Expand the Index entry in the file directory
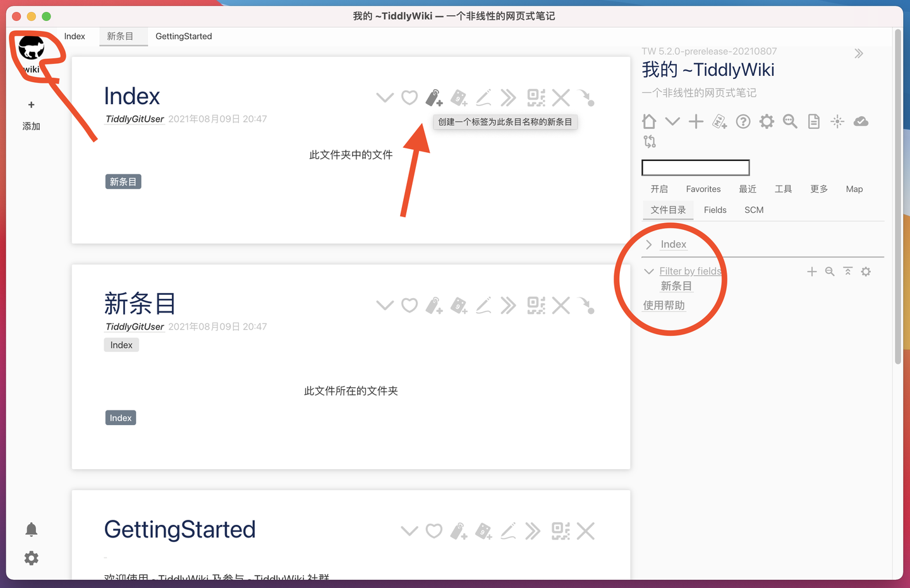Screen dimensions: 910x588 click(648, 244)
